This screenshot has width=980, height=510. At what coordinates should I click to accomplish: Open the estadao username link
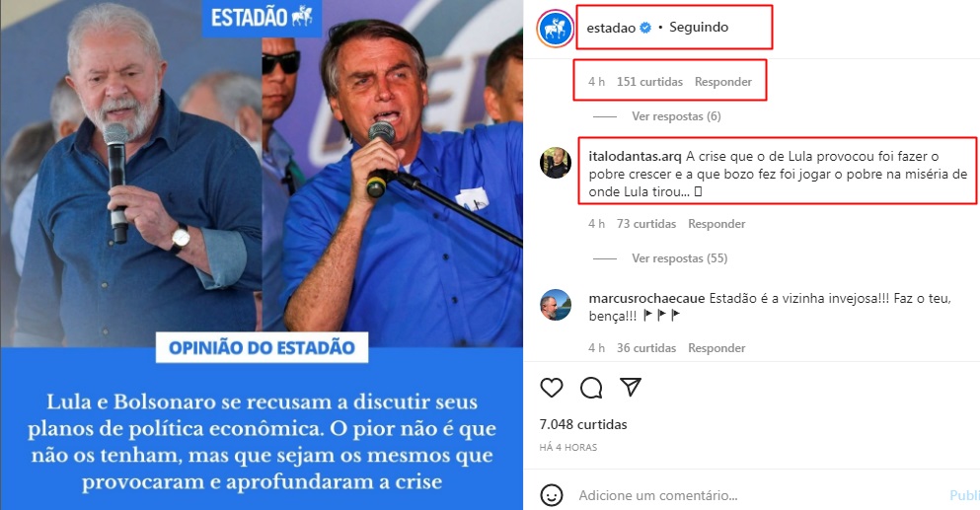coord(611,28)
